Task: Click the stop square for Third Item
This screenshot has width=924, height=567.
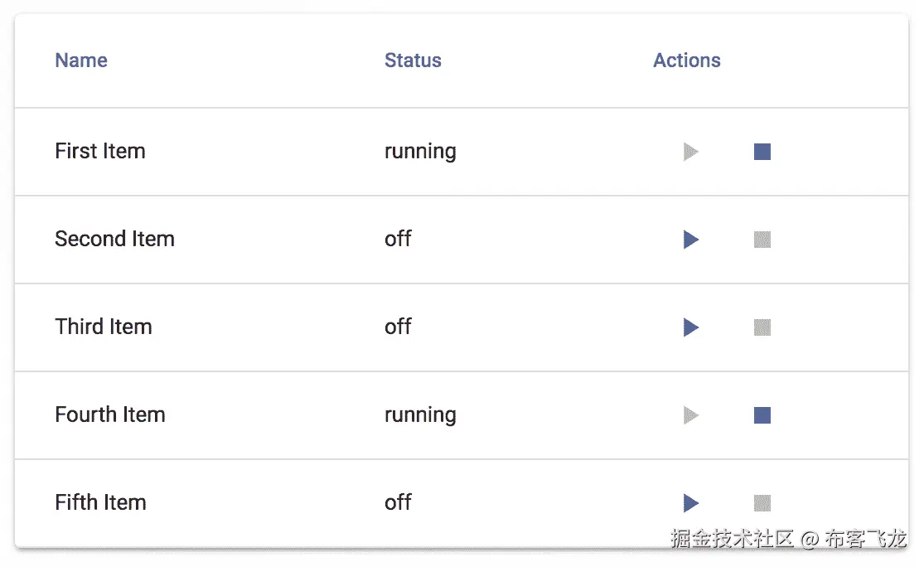Action: point(762,327)
